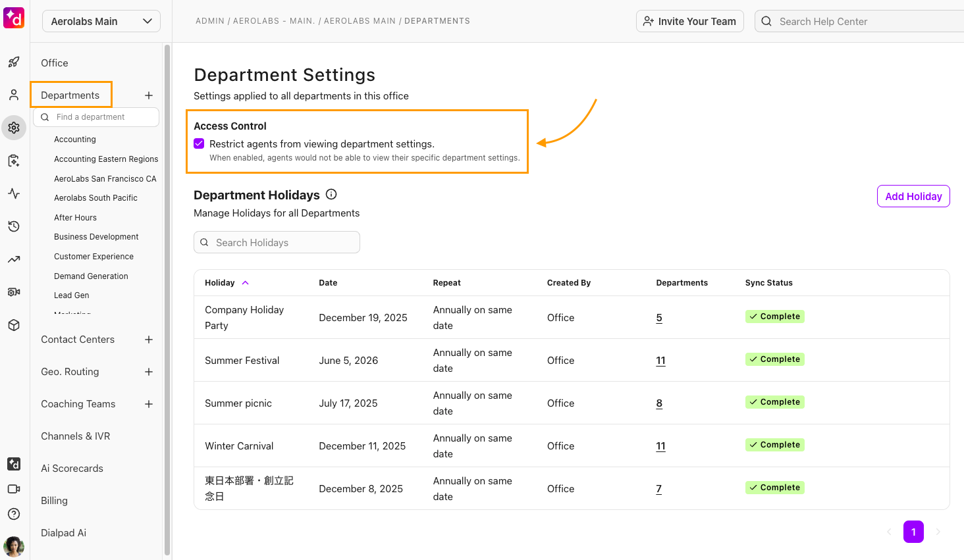The height and width of the screenshot is (560, 964).
Task: Open the Aerolabs Main office dropdown
Action: [x=101, y=21]
